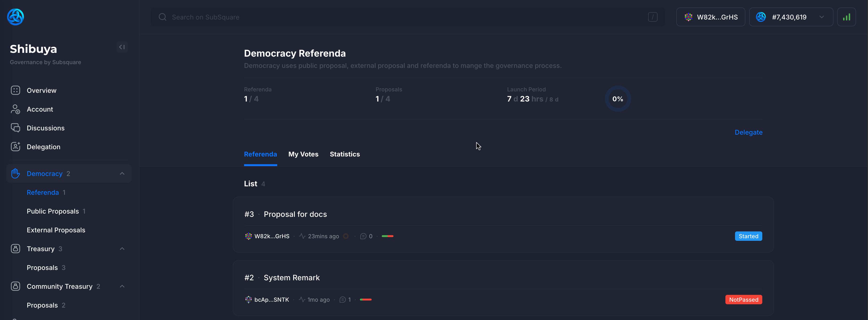Open the block height #7,430,619 dropdown
The image size is (868, 320).
click(790, 17)
